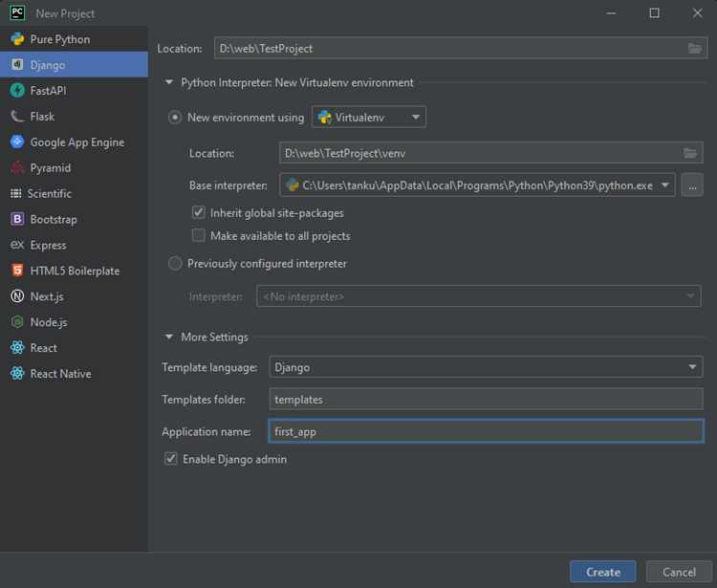
Task: Choose Google App Engine project type
Action: click(x=74, y=142)
